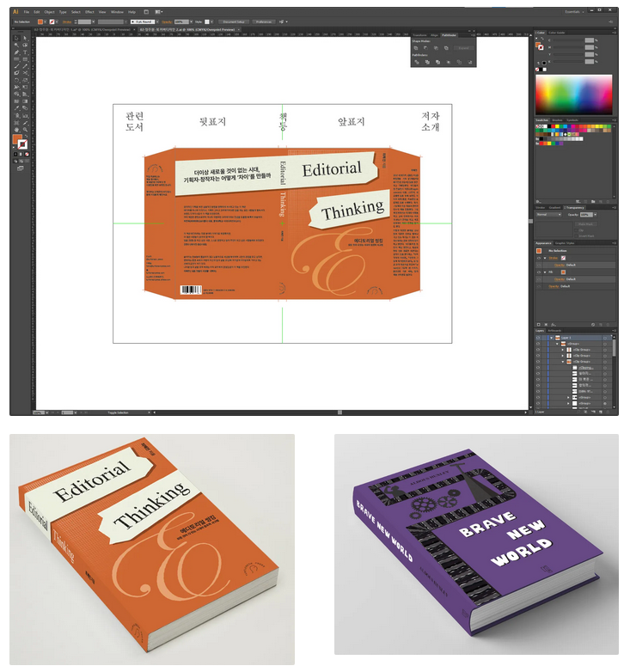Select the Zoom tool in toolbox
630x672 pixels.
point(25,129)
